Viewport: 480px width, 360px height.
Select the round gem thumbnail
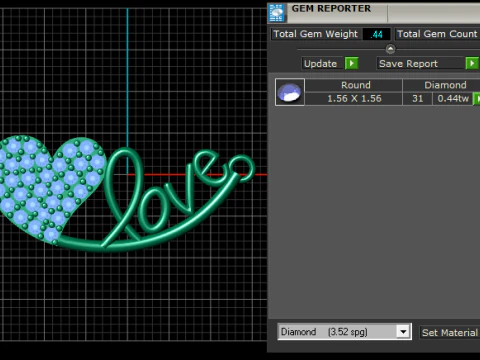click(290, 92)
